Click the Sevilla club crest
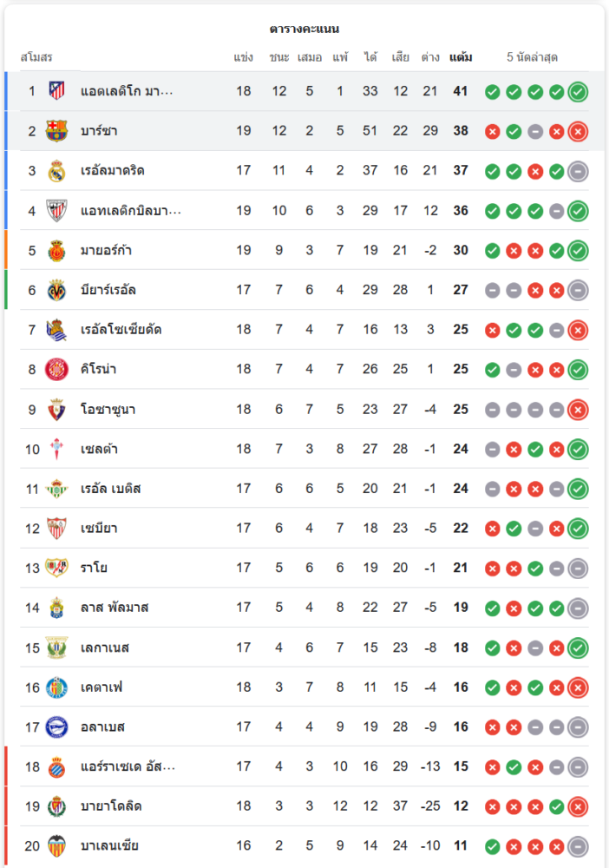 tap(56, 528)
